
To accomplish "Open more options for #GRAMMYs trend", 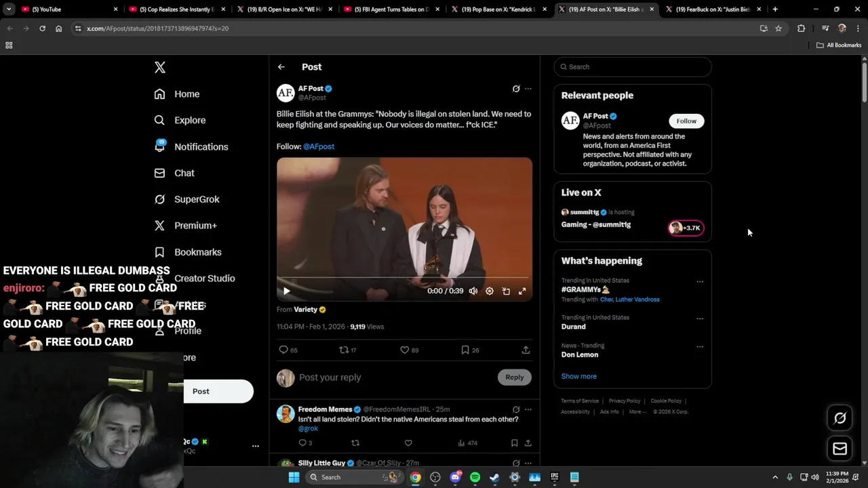I will tap(700, 282).
